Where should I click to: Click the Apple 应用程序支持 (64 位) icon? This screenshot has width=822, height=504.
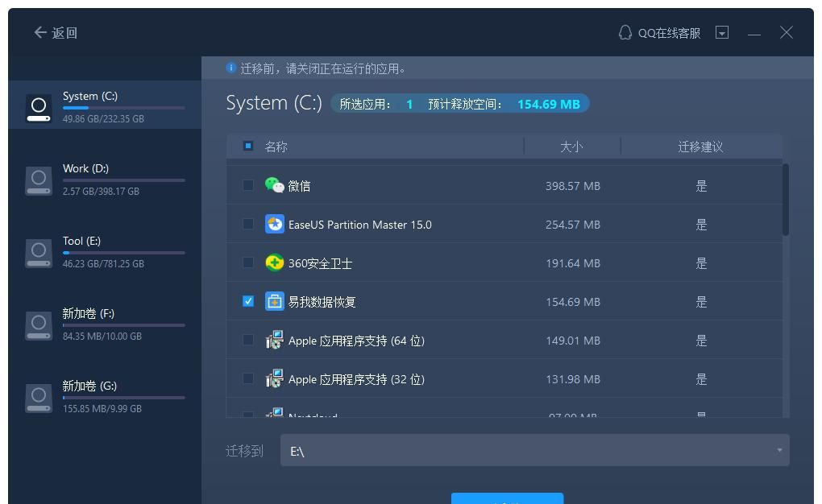point(274,340)
